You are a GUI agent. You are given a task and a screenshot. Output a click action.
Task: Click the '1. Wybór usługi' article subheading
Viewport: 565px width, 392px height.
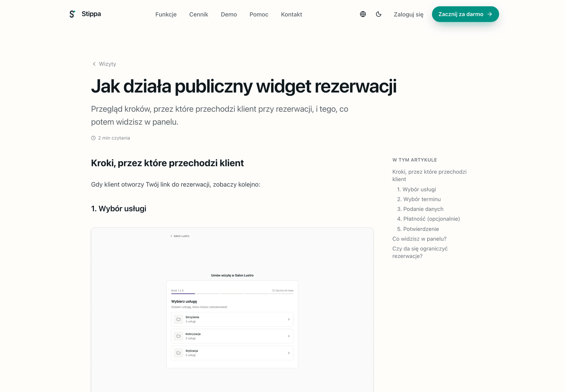click(119, 209)
